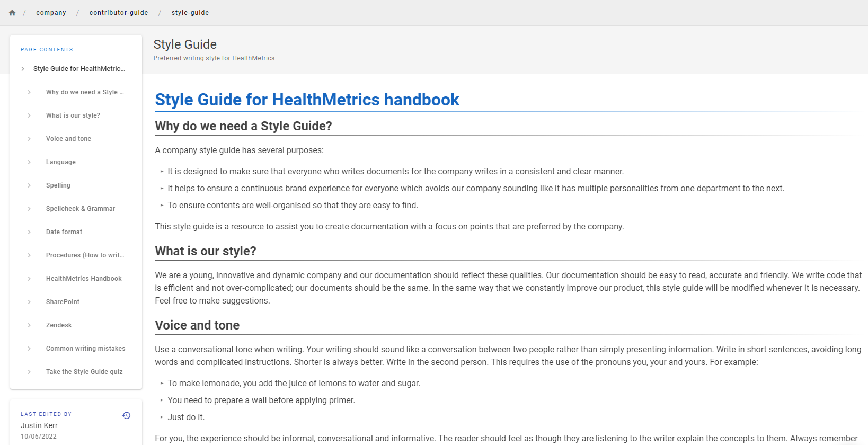Click chevron icon beside Language
This screenshot has width=868, height=445.
[x=29, y=162]
